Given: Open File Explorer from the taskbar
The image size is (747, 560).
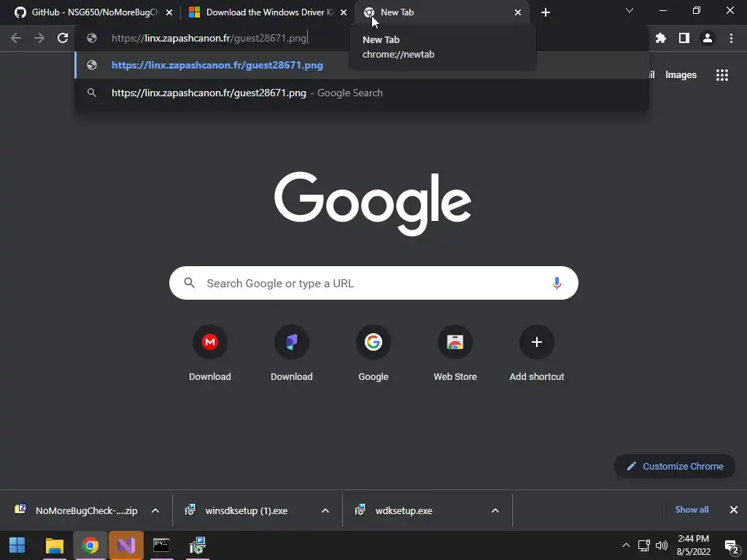Looking at the screenshot, I should 54,545.
